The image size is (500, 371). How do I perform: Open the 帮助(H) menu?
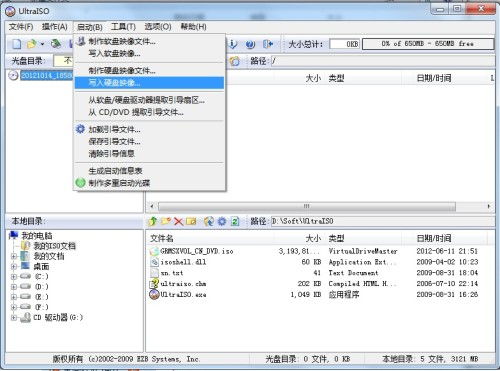point(193,27)
